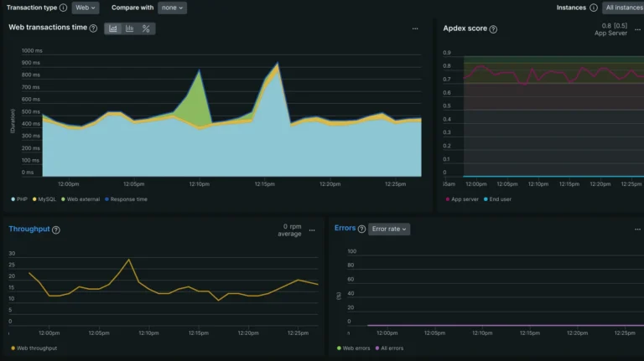Screen dimensions: 644x361
Task: Click the 0.8 [0.5] App Server value
Action: click(x=610, y=29)
